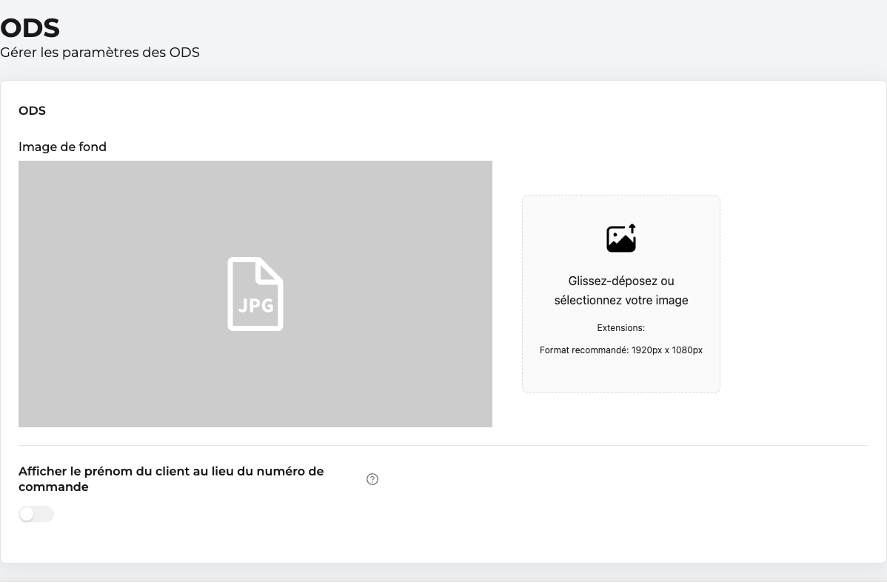Click the 'Extensions:' label
The width and height of the screenshot is (887, 588).
point(621,327)
